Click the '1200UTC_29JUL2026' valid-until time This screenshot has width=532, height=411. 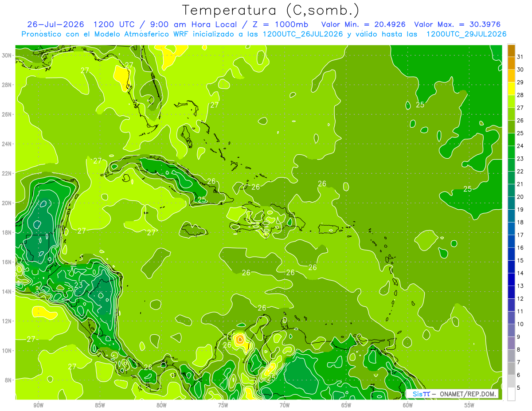pos(466,34)
